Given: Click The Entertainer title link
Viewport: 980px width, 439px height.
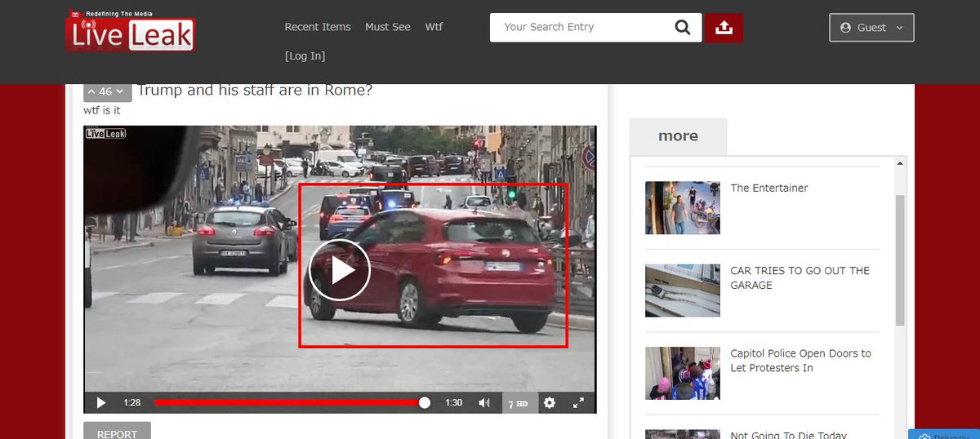Looking at the screenshot, I should click(x=769, y=188).
